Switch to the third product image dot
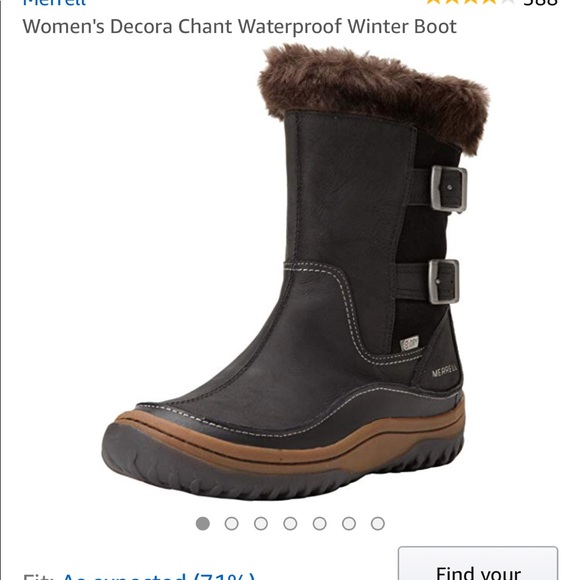The image size is (580, 580). coord(261,523)
